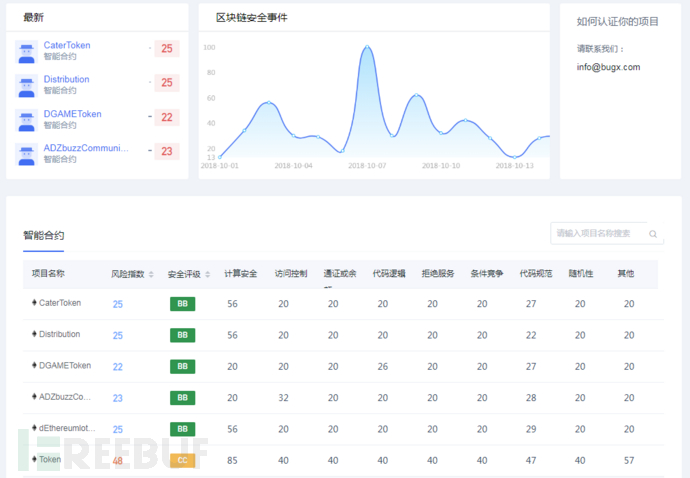The image size is (690, 478).
Task: Select the 智能合约 tab
Action: coord(44,235)
